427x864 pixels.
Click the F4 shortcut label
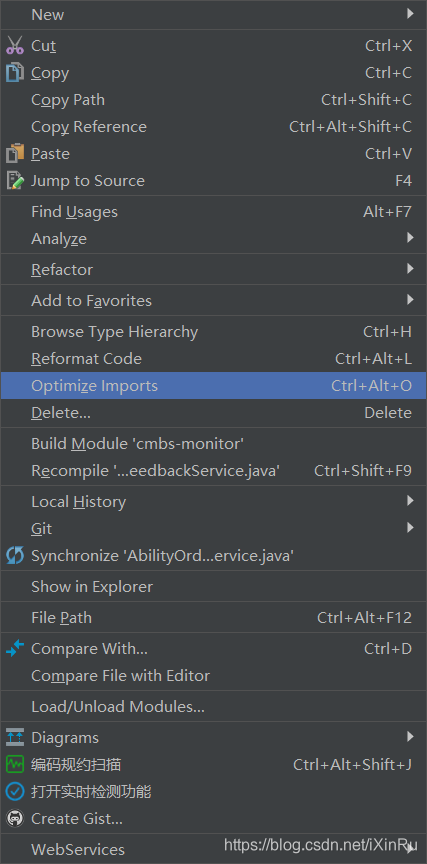(x=403, y=180)
